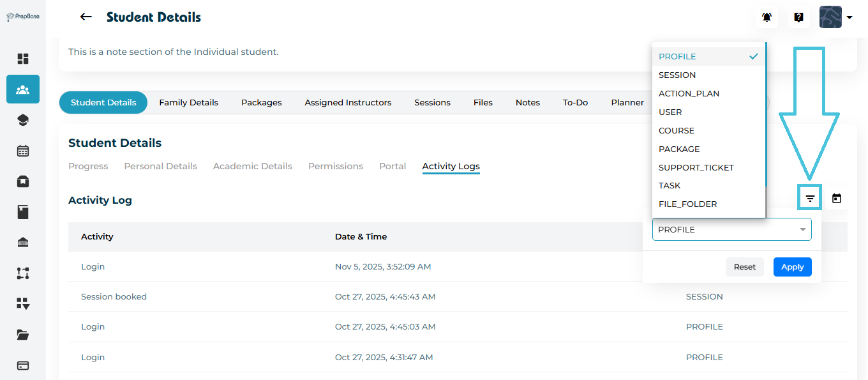Open the help question mark icon

click(798, 17)
